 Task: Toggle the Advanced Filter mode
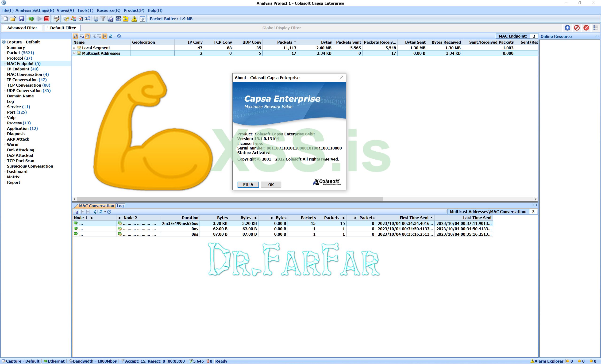point(22,27)
